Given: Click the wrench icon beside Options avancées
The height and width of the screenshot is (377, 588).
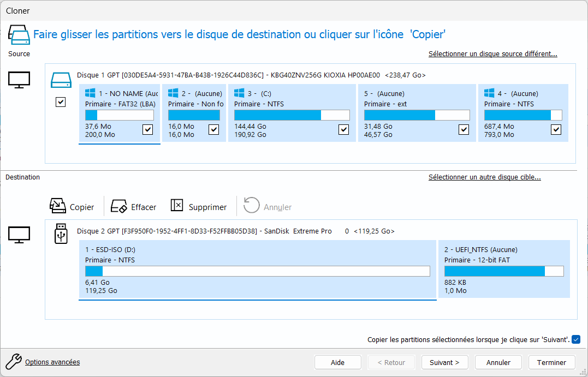Looking at the screenshot, I should [14, 362].
